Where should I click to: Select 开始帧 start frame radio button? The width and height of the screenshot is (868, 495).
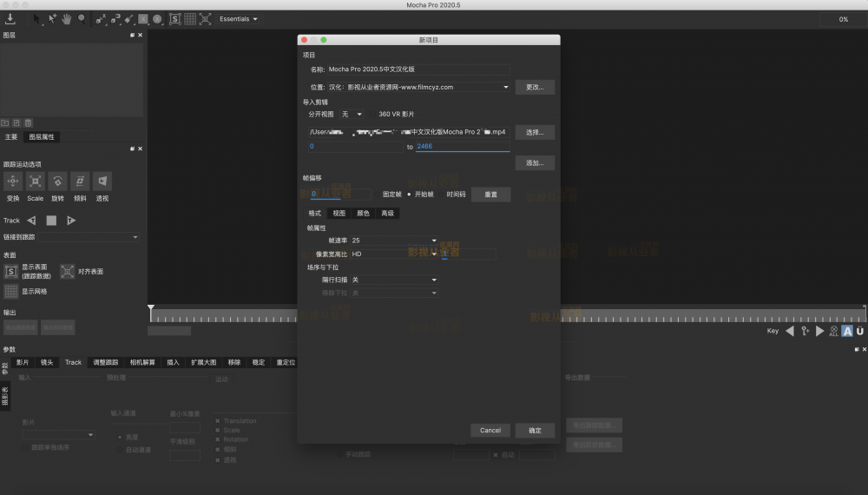(409, 195)
